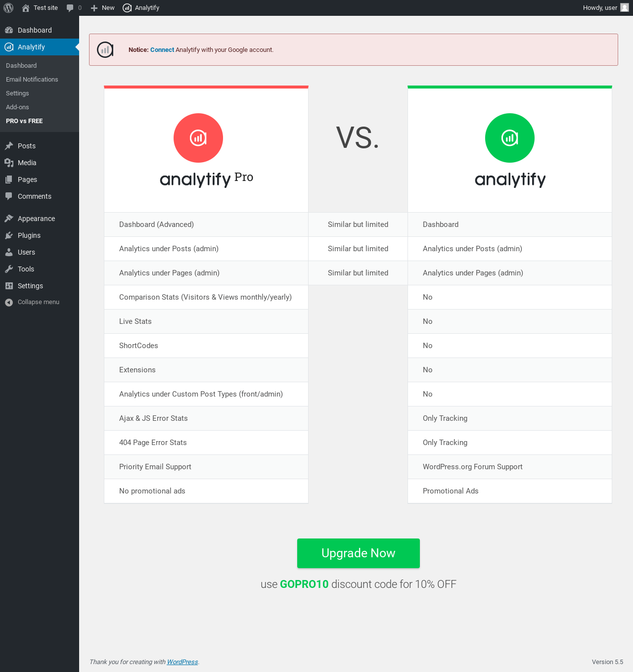Click the Dashboard (Advanced) row text
Screen dimensions: 633x672
(x=156, y=224)
